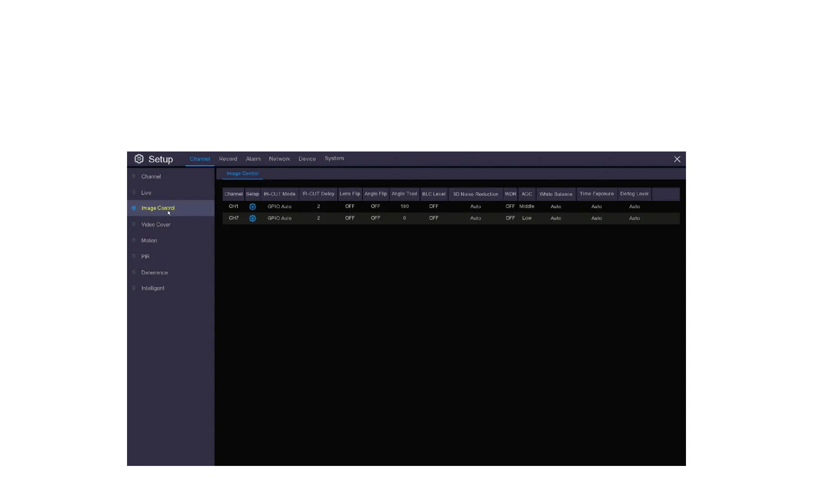
Task: Click the IR-CUT Mode column header
Action: 279,194
